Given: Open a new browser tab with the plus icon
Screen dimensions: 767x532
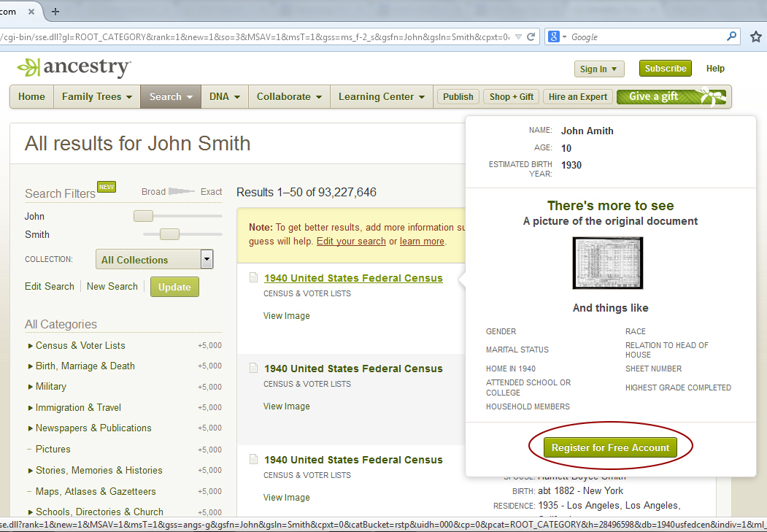Looking at the screenshot, I should pyautogui.click(x=56, y=11).
